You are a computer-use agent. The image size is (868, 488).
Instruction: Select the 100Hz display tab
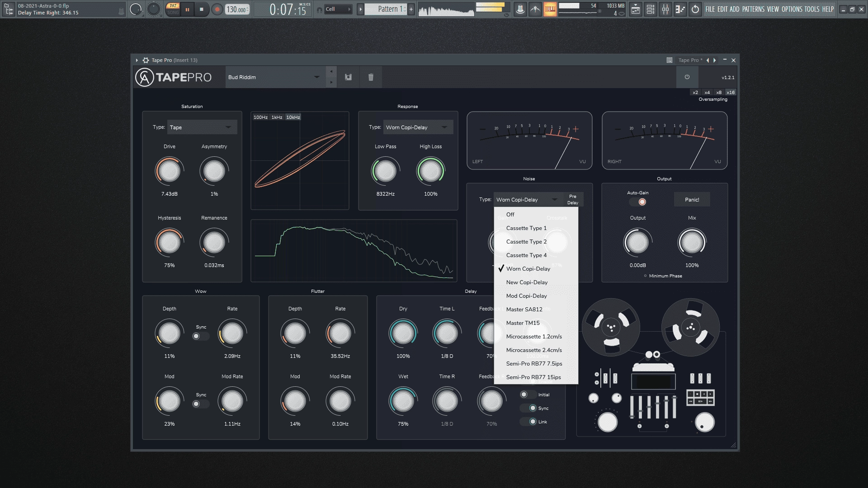point(260,117)
